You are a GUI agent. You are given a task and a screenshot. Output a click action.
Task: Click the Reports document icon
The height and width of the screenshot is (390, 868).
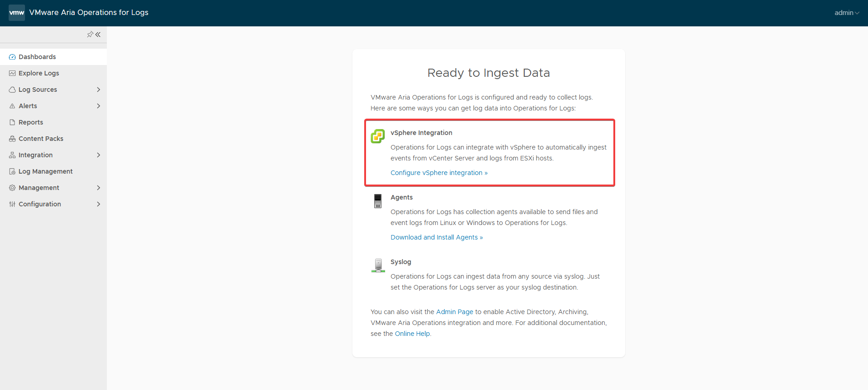coord(12,122)
